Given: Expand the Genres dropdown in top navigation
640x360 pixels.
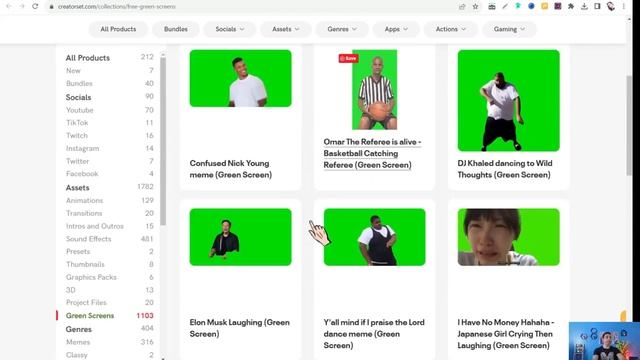Looking at the screenshot, I should coord(342,29).
